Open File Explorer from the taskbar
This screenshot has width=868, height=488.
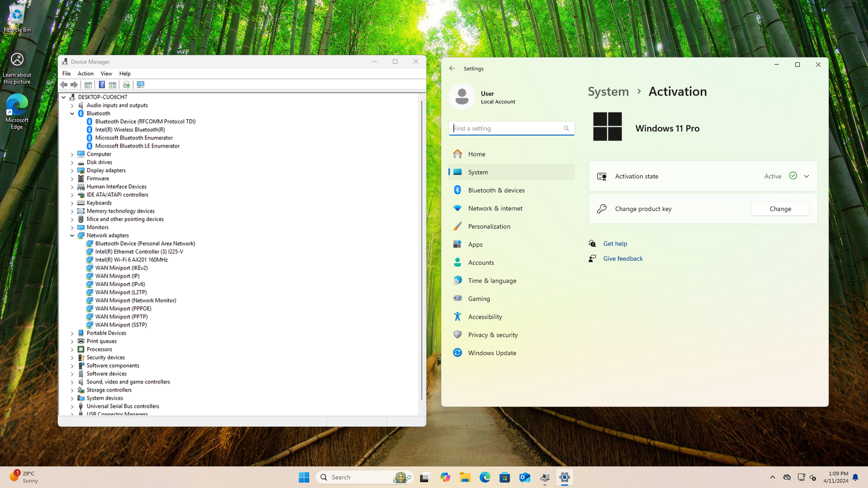coord(465,477)
